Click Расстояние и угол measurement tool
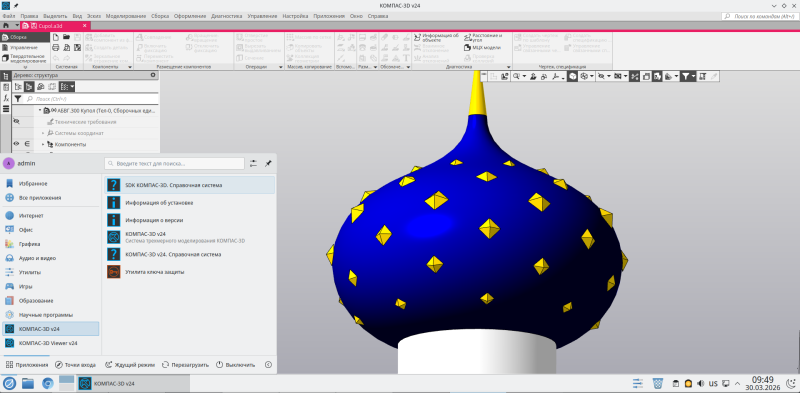 click(483, 37)
